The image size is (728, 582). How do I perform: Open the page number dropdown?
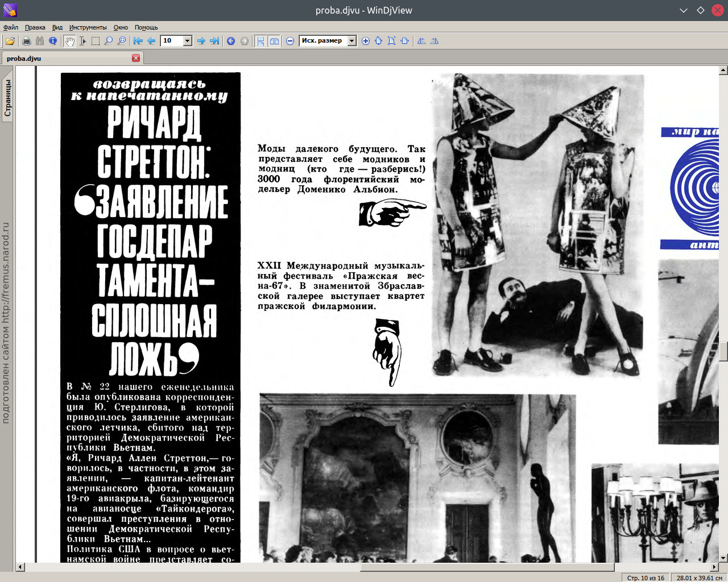coord(187,41)
